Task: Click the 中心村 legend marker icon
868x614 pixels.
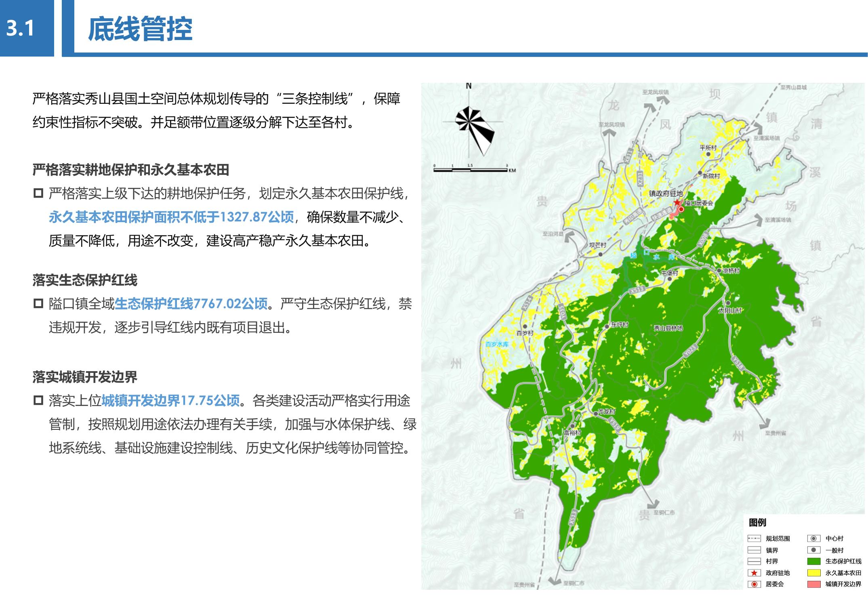Action: tap(813, 538)
